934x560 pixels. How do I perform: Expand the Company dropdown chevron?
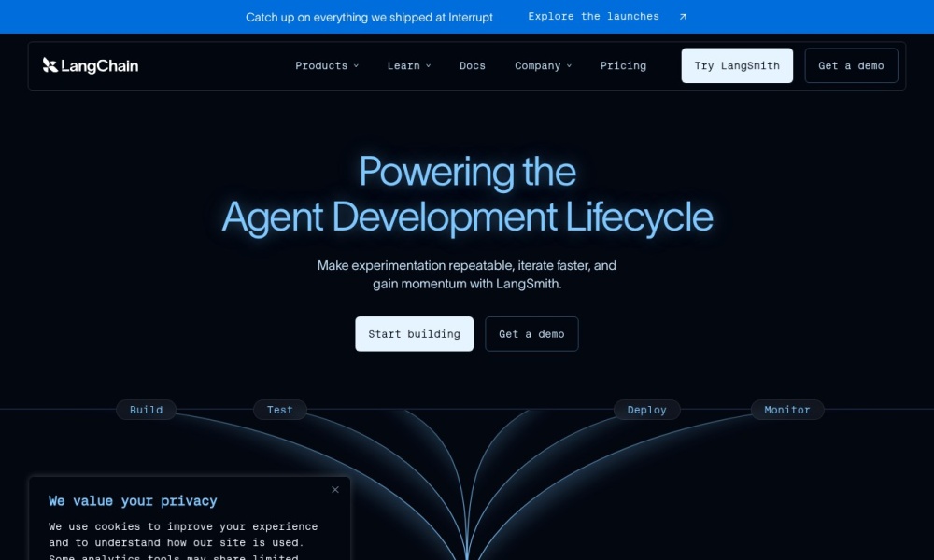pos(570,66)
